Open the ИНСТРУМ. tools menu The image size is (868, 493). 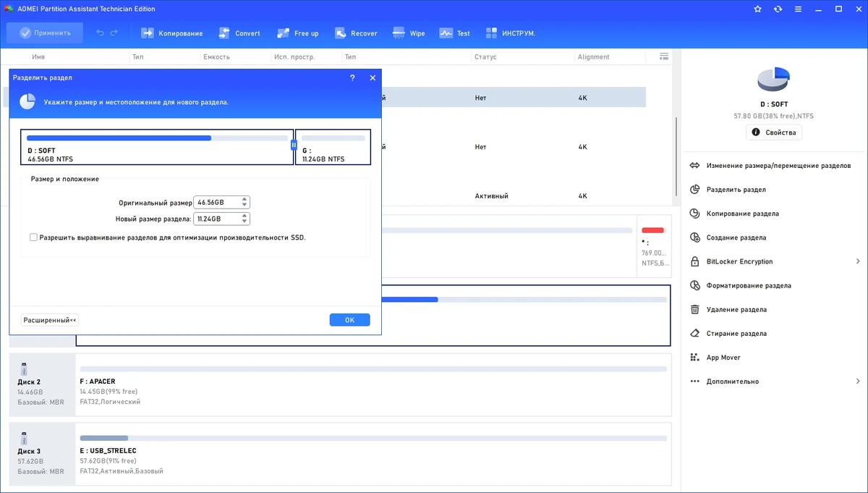(510, 33)
